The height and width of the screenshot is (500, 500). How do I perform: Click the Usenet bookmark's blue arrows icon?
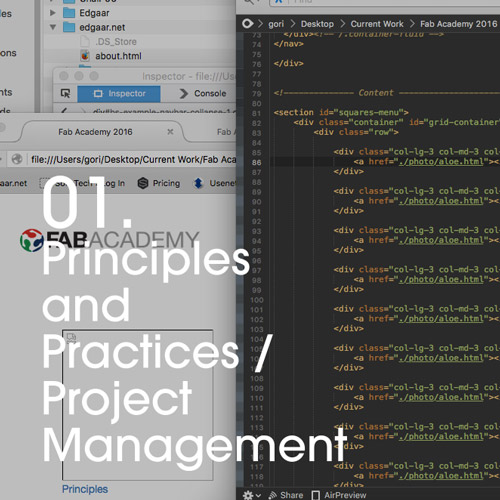pos(198,183)
